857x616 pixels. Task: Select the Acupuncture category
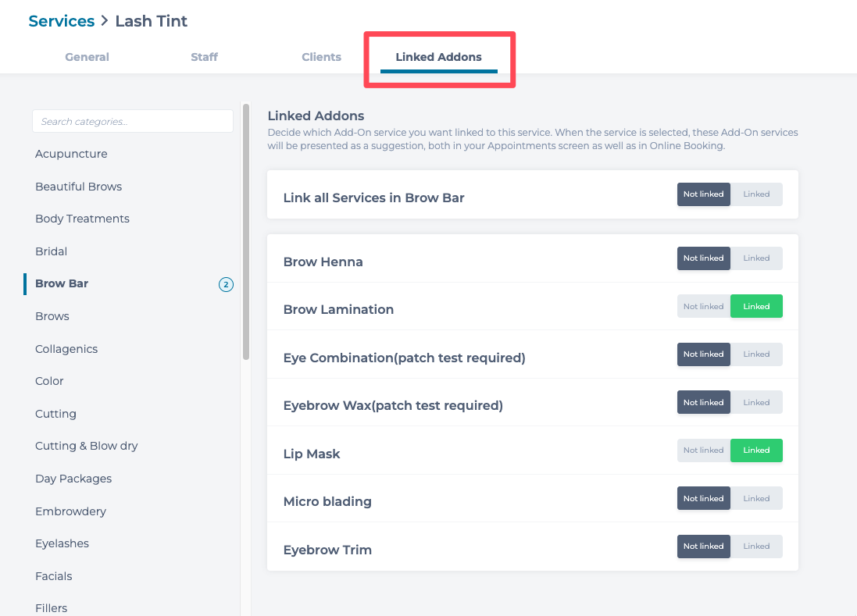[x=71, y=155]
